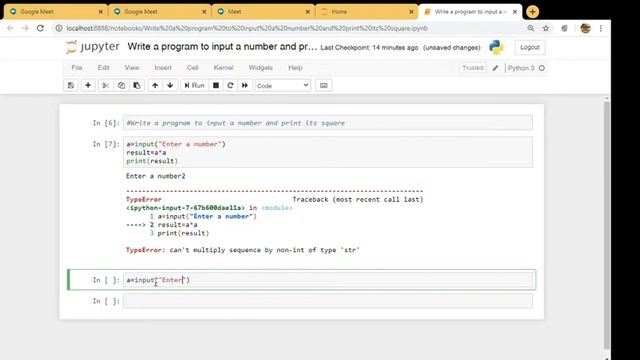Go forward in the browser
The image size is (640, 360).
[x=25, y=28]
